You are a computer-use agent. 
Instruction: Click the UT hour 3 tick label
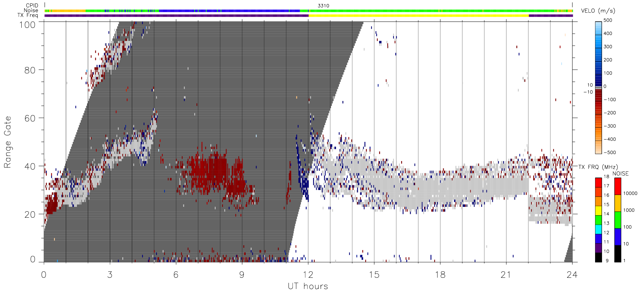tap(110, 275)
